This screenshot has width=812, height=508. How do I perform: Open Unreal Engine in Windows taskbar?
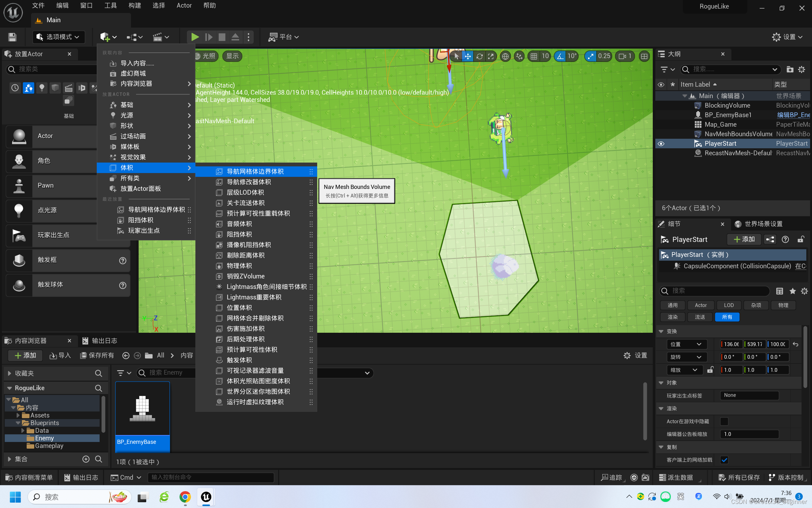coord(206,497)
